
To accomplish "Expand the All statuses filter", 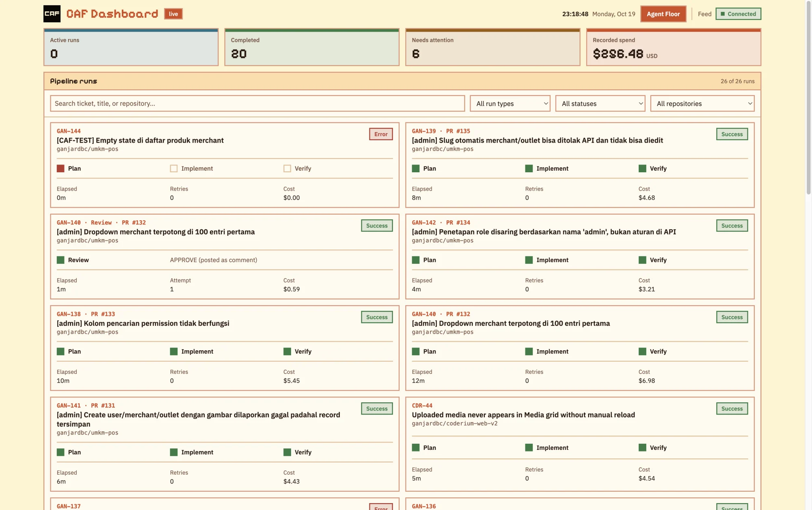I will click(600, 104).
